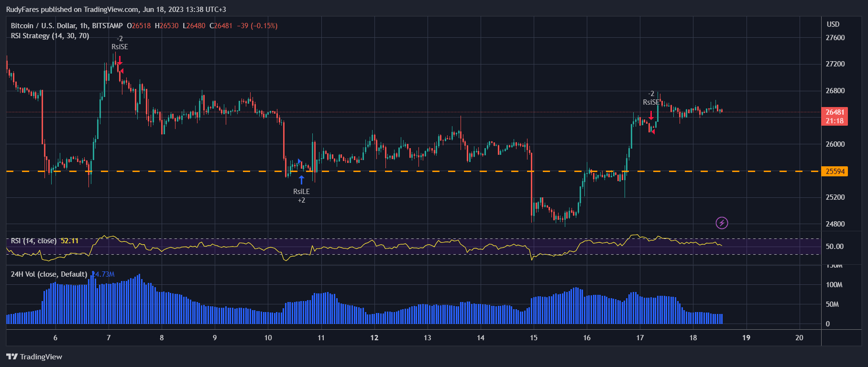The image size is (868, 367).
Task: Click the 24H Vol (close, Default) label
Action: 49,274
